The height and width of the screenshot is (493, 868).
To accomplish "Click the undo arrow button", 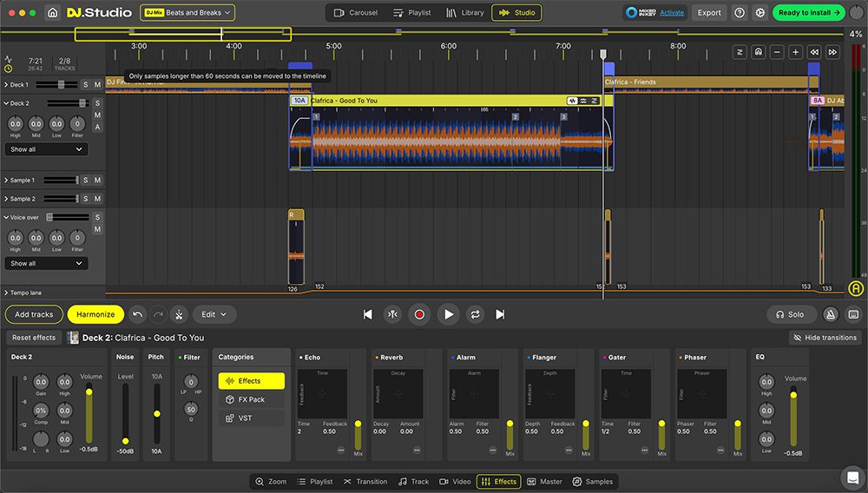I will pyautogui.click(x=138, y=314).
